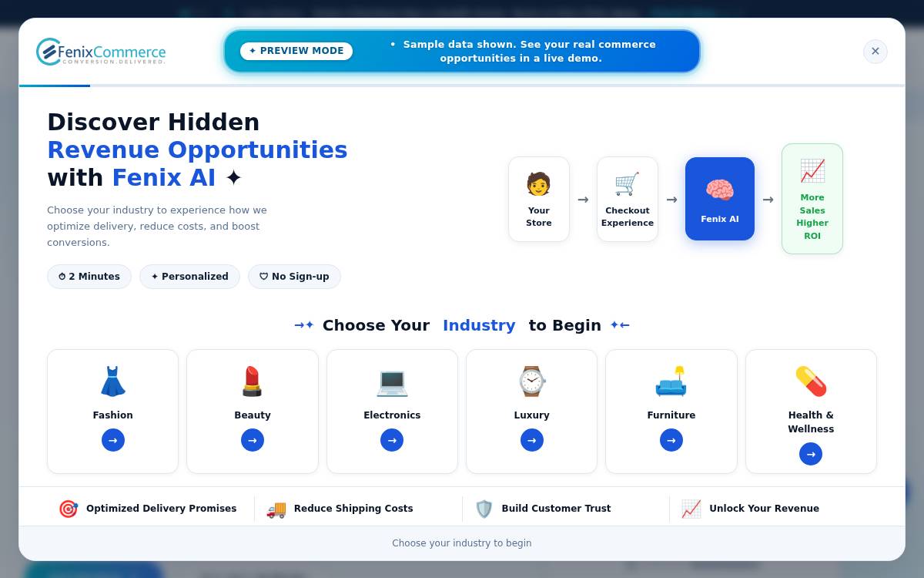The image size is (924, 578).
Task: Click the 'Fashion' label
Action: coord(113,415)
